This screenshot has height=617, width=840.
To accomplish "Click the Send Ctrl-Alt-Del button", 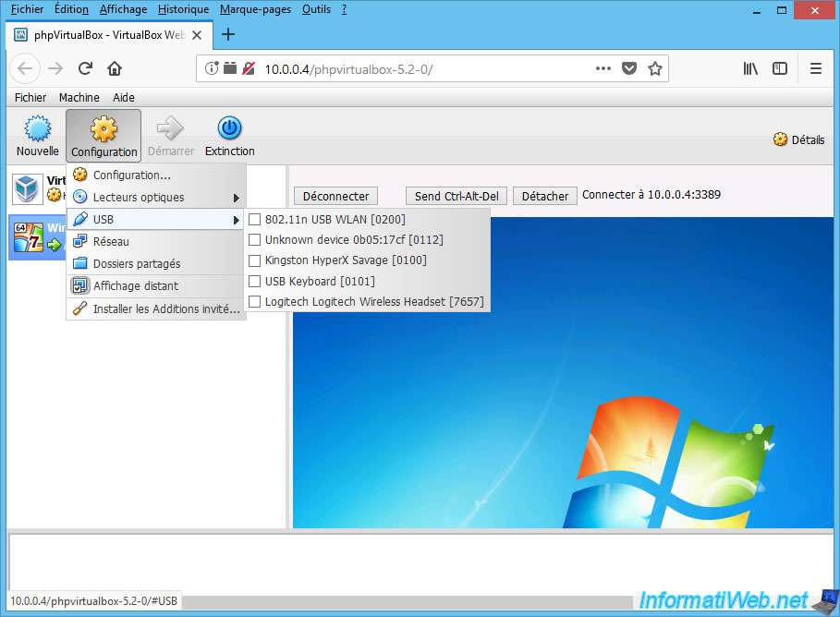I will [x=457, y=196].
